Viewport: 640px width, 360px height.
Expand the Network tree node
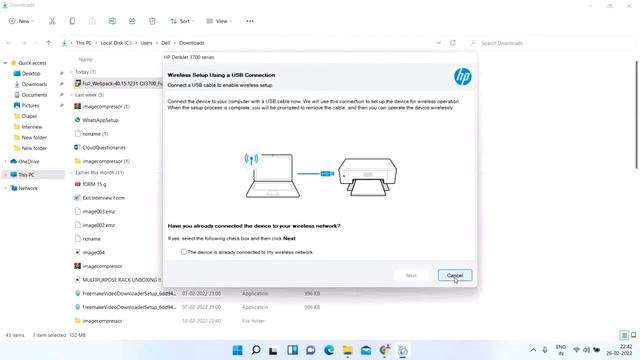tap(5, 188)
